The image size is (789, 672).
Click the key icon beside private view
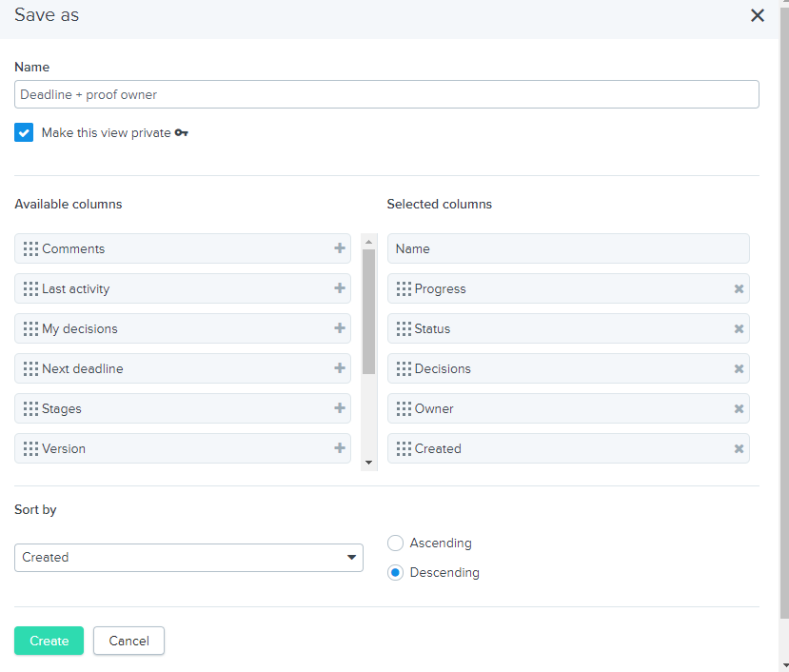coord(181,133)
